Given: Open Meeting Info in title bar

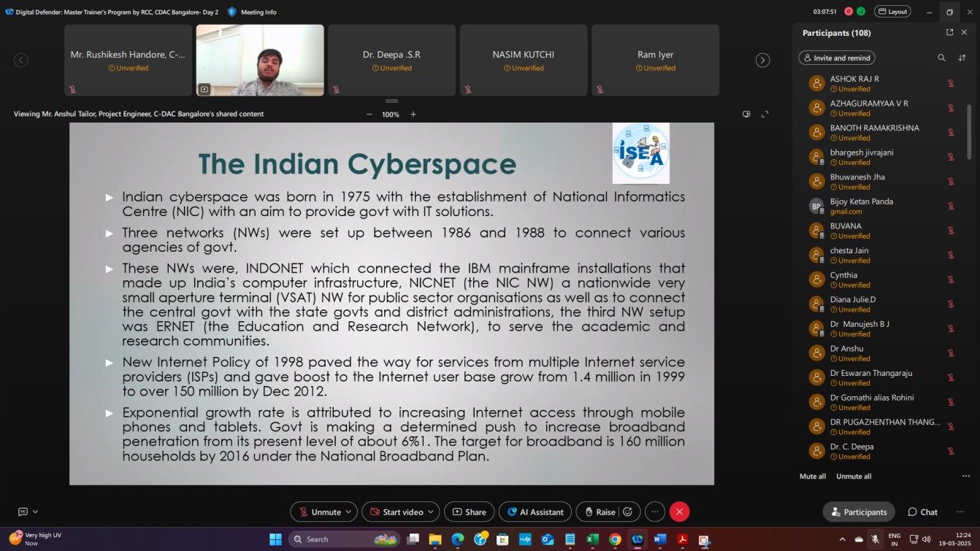Looking at the screenshot, I should click(253, 12).
